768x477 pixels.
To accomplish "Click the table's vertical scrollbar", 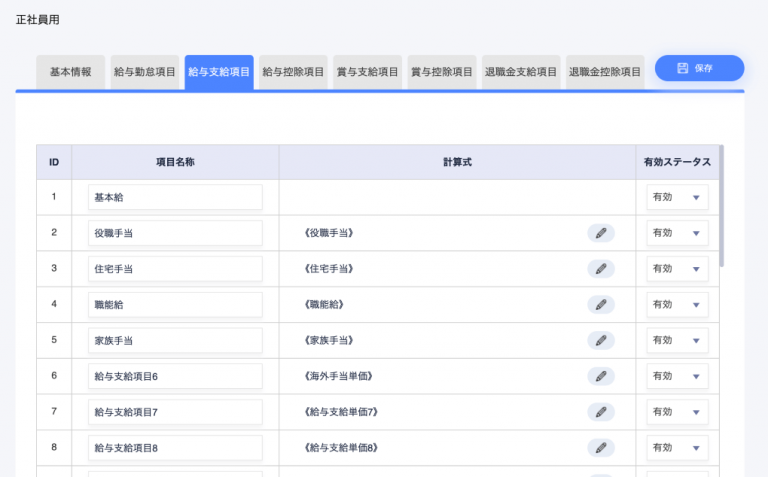I will pyautogui.click(x=721, y=206).
